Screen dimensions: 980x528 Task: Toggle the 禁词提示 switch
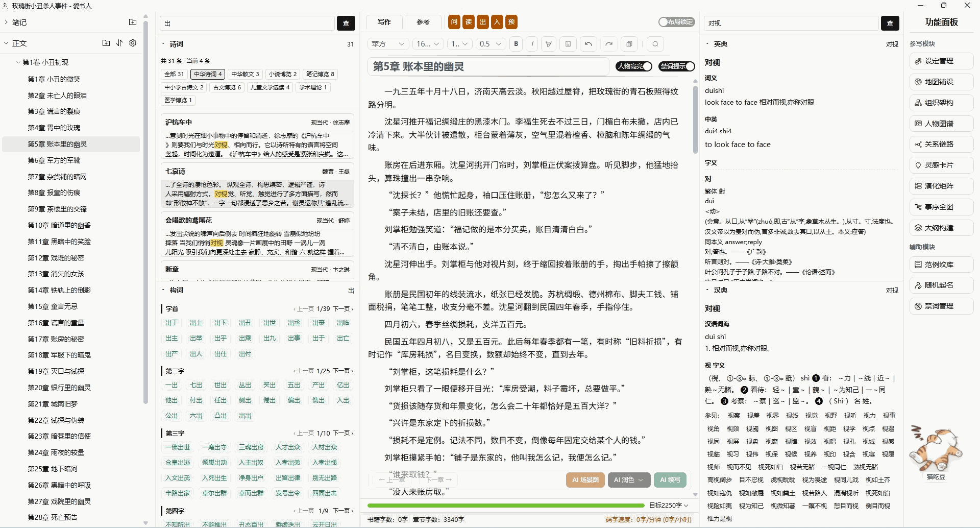(x=676, y=66)
